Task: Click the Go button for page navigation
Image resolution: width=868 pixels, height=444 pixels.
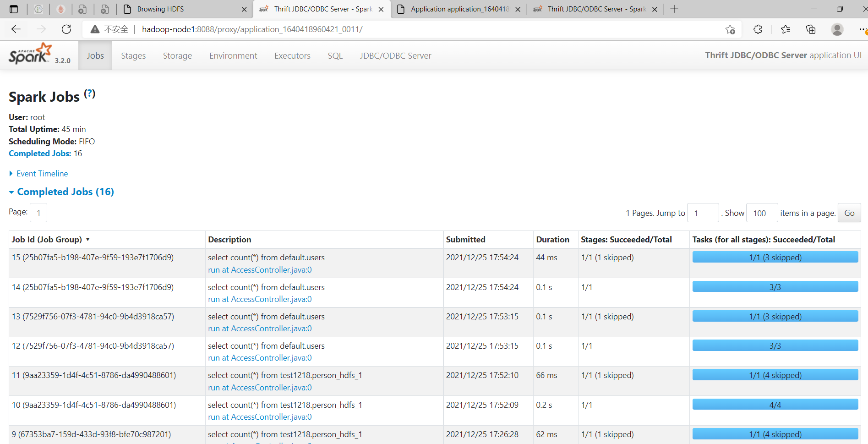Action: 849,213
